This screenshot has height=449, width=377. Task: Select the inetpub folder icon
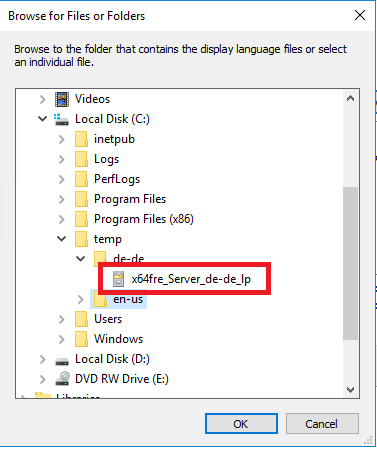81,139
